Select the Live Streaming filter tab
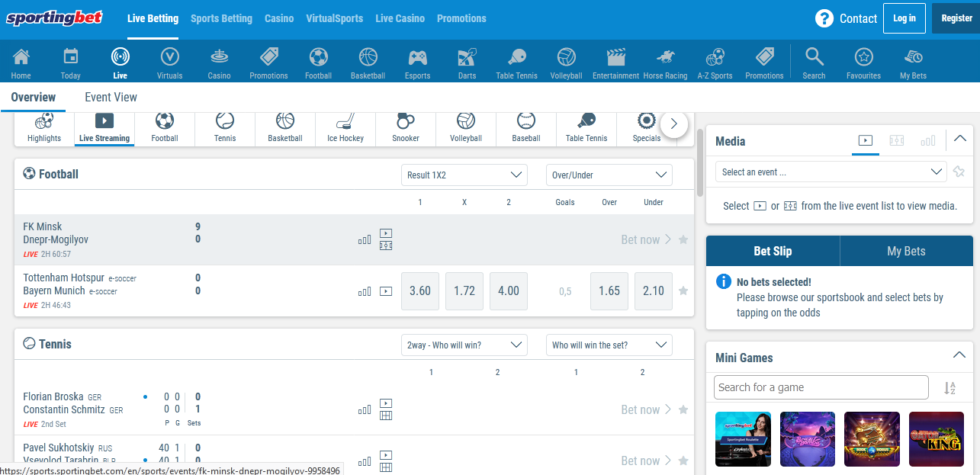980x475 pixels. click(104, 128)
